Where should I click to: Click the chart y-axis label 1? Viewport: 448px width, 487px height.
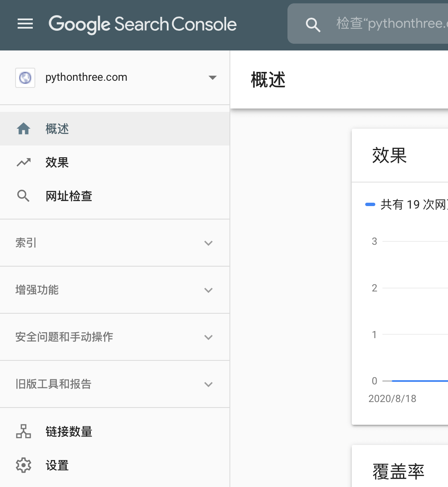pos(374,334)
